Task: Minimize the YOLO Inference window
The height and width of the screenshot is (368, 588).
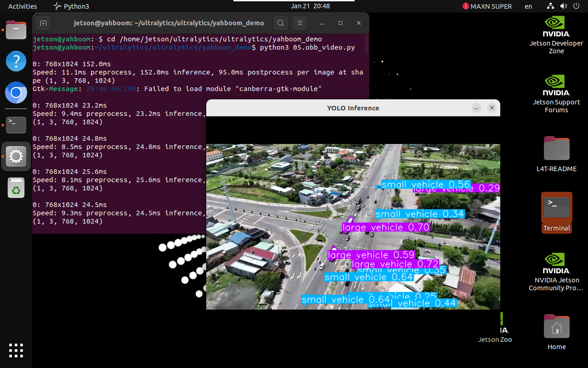Action: click(476, 108)
